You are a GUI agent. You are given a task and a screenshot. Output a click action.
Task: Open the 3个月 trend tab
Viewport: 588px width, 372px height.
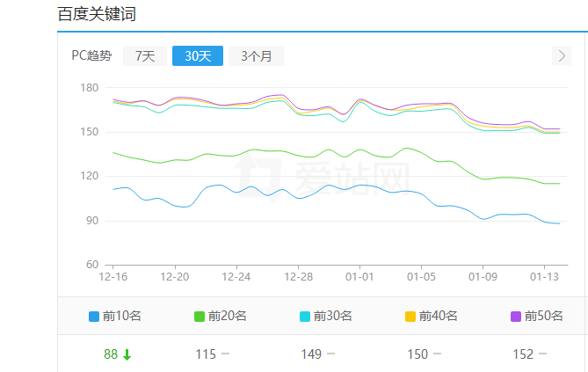click(x=257, y=56)
